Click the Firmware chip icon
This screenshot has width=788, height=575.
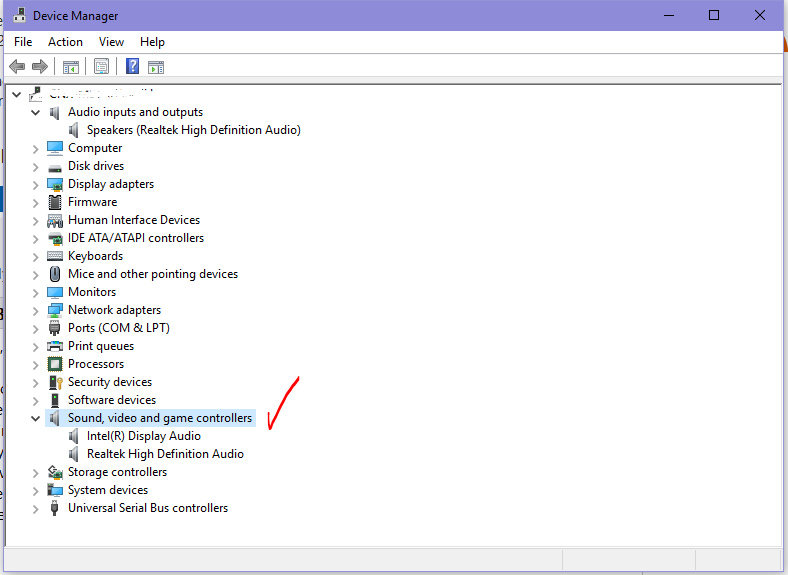(55, 202)
